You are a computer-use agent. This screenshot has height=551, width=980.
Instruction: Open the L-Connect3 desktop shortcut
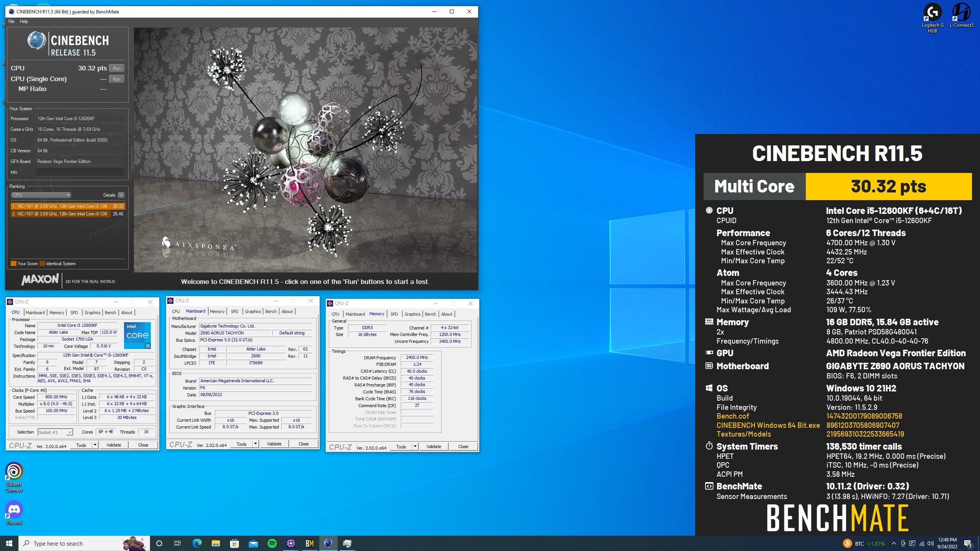[x=961, y=15]
